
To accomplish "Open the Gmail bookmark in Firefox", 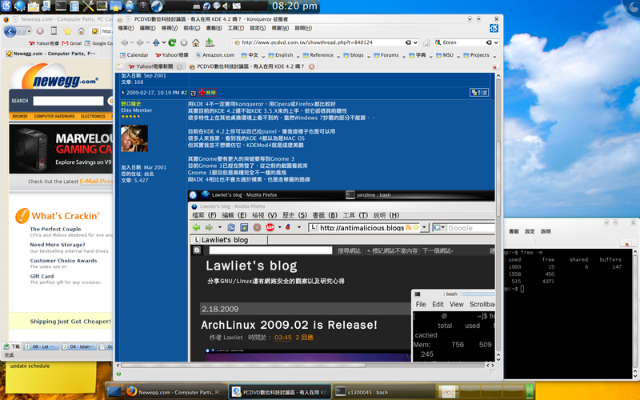I will click(x=71, y=43).
